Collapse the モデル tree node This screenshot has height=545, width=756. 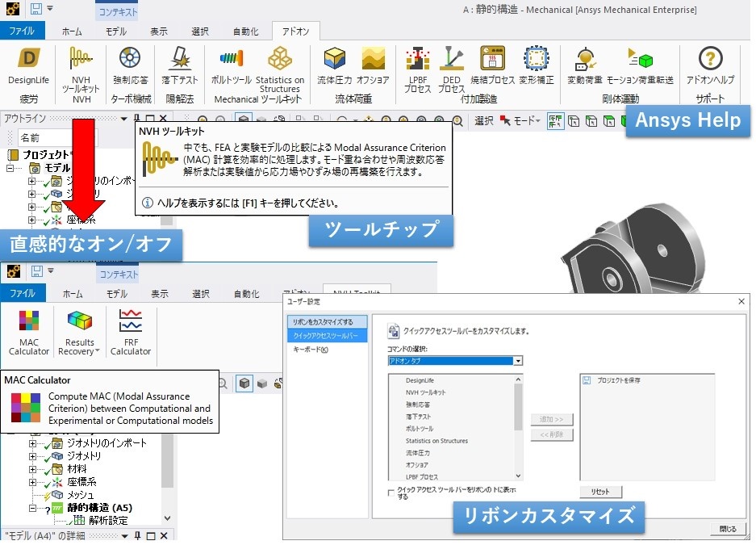point(10,168)
